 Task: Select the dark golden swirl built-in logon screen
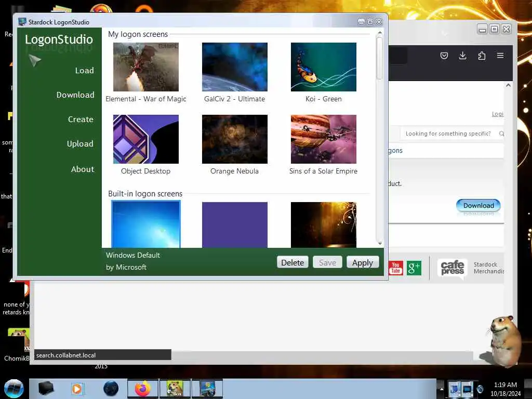[x=324, y=224]
